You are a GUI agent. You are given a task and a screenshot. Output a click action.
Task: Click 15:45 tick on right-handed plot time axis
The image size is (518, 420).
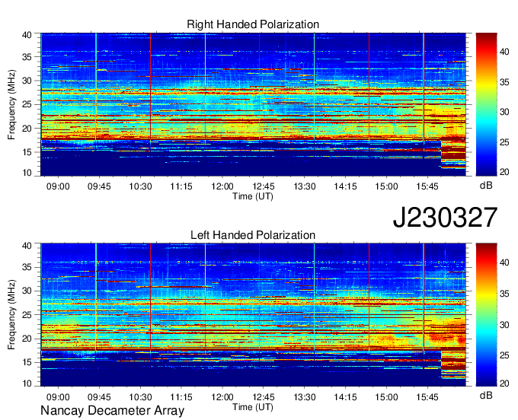tap(427, 186)
